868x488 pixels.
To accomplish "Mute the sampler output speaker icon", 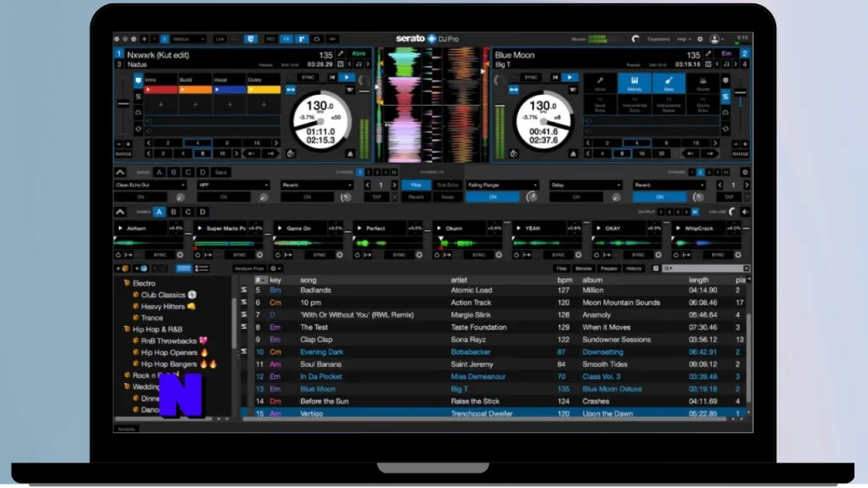I will pyautogui.click(x=744, y=212).
